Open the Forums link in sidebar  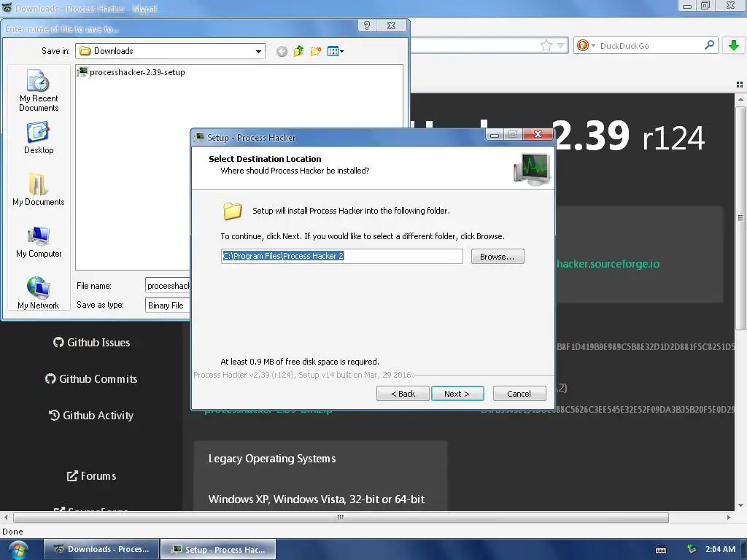click(x=91, y=475)
